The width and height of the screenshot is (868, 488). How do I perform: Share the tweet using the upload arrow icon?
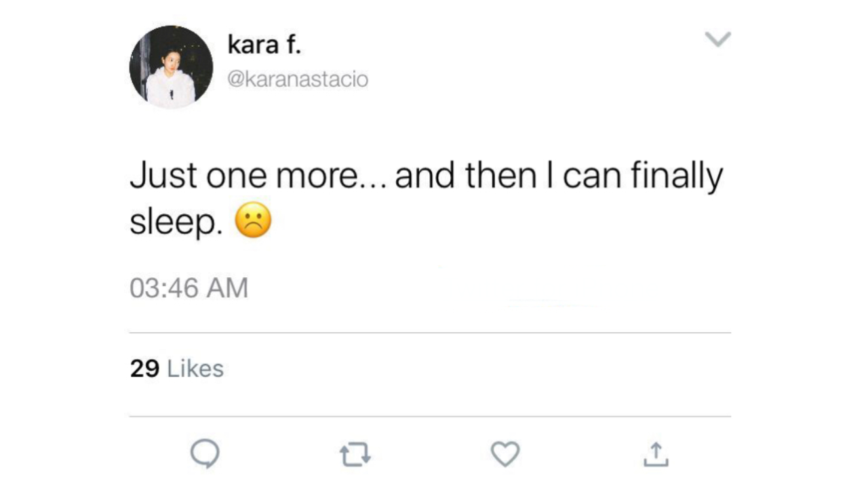(x=656, y=454)
